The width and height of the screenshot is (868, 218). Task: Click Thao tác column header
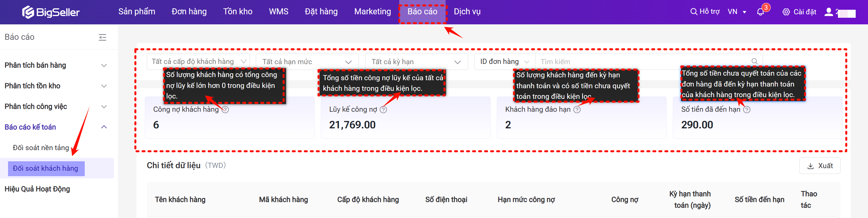click(x=809, y=200)
